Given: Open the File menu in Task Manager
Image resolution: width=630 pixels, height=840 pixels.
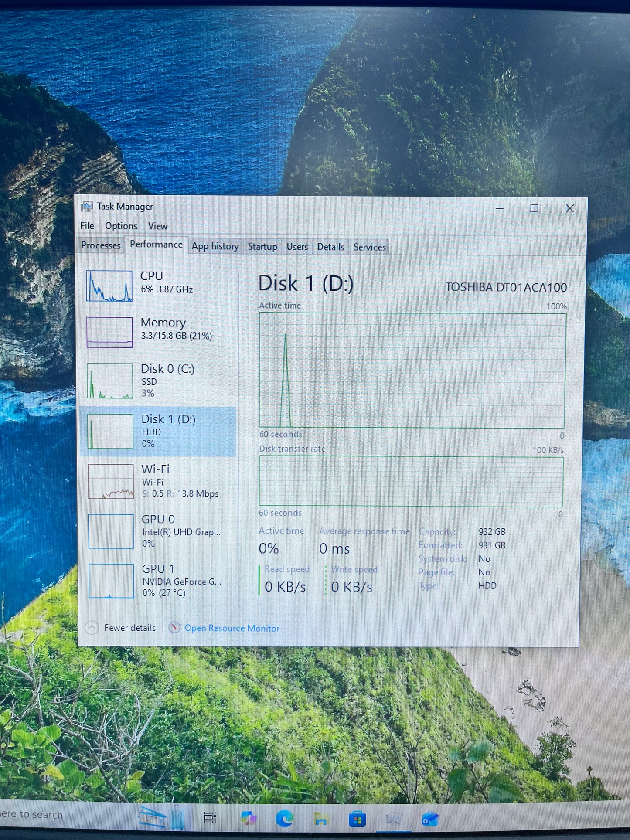Looking at the screenshot, I should [x=87, y=226].
